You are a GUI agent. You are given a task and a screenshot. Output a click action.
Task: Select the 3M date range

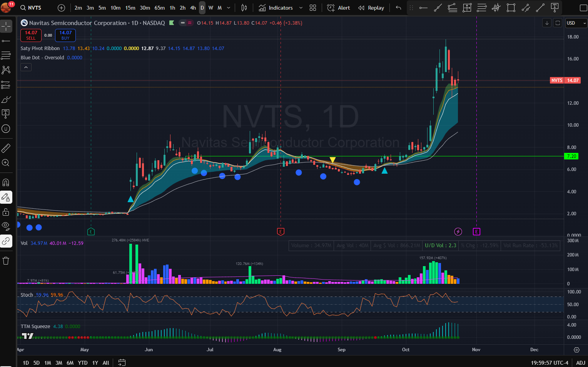coord(59,363)
